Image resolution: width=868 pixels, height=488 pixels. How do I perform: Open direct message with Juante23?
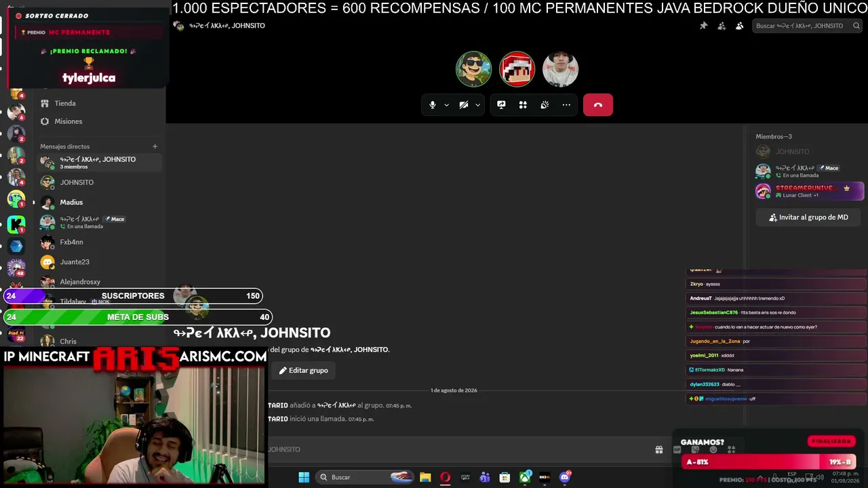pos(100,262)
